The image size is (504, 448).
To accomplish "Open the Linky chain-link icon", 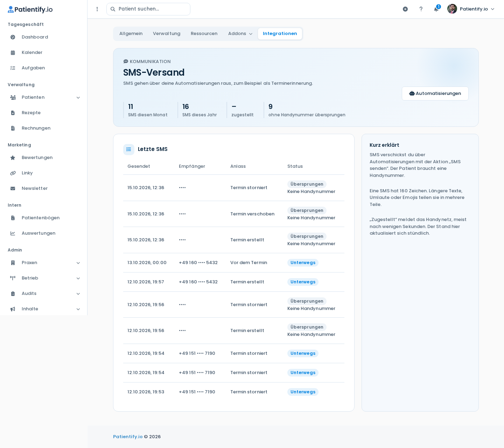I will point(13,173).
